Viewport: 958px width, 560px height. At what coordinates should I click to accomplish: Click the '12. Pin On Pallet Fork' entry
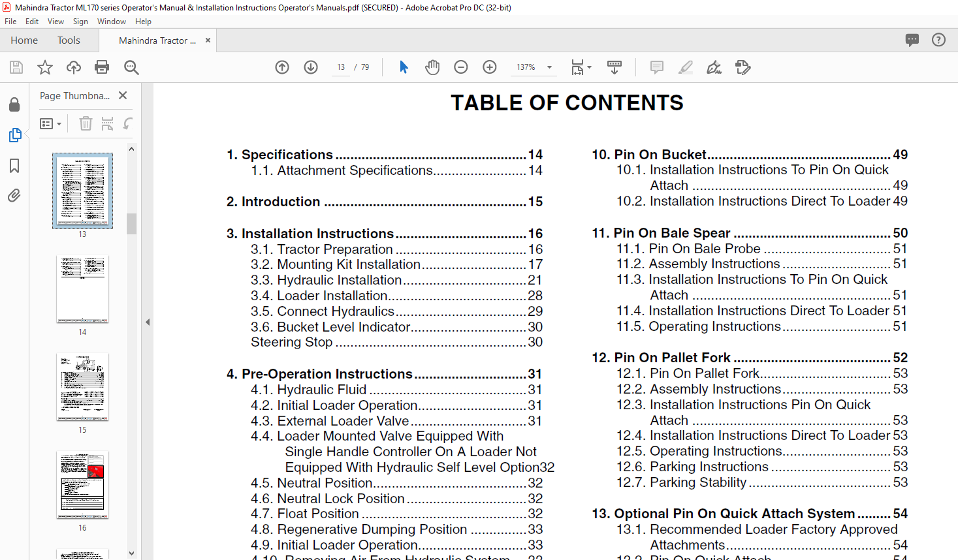(750, 358)
